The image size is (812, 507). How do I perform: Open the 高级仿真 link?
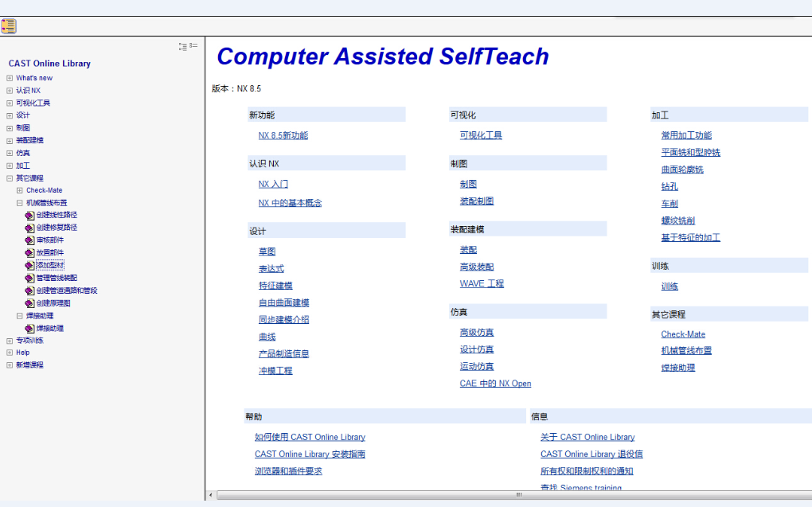(477, 333)
